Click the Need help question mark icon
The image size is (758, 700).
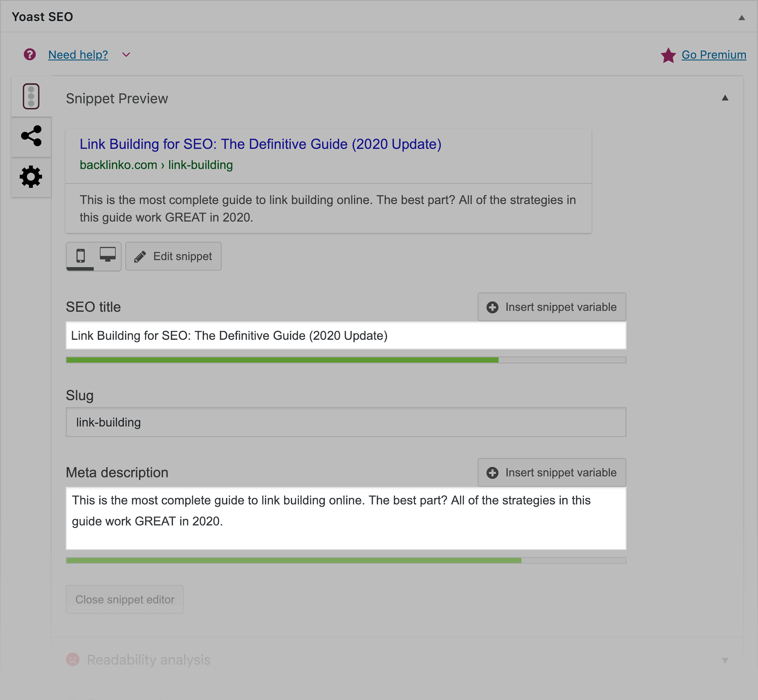pyautogui.click(x=29, y=55)
